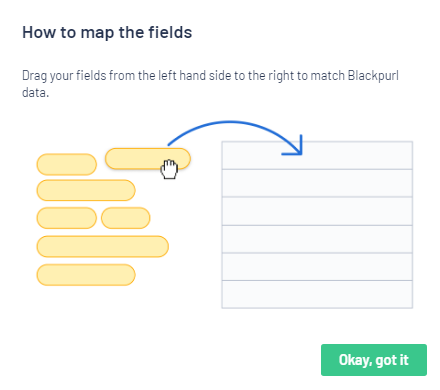
Task: Click the grabbing hand cursor icon
Action: tap(169, 169)
